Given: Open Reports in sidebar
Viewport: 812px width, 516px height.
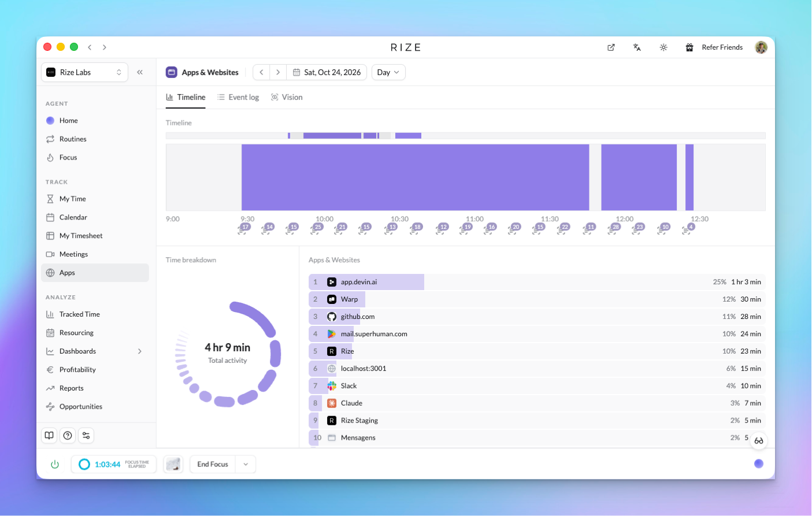Looking at the screenshot, I should [x=95, y=388].
